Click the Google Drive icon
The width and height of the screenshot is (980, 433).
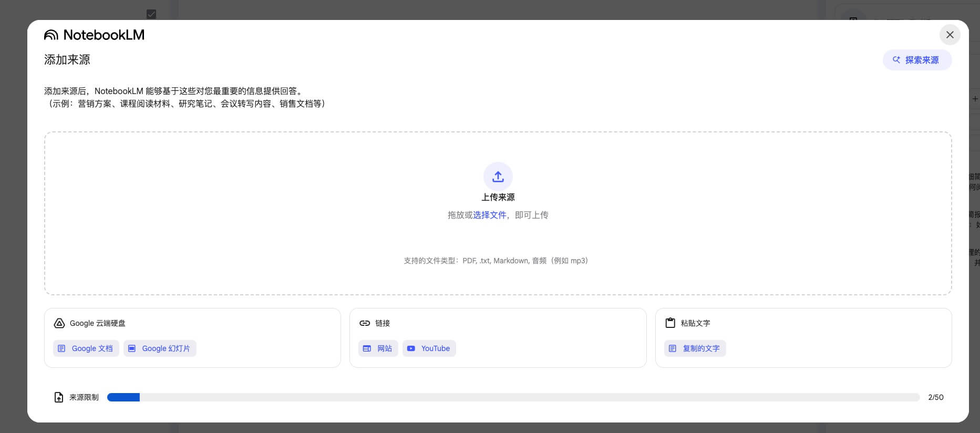point(59,323)
